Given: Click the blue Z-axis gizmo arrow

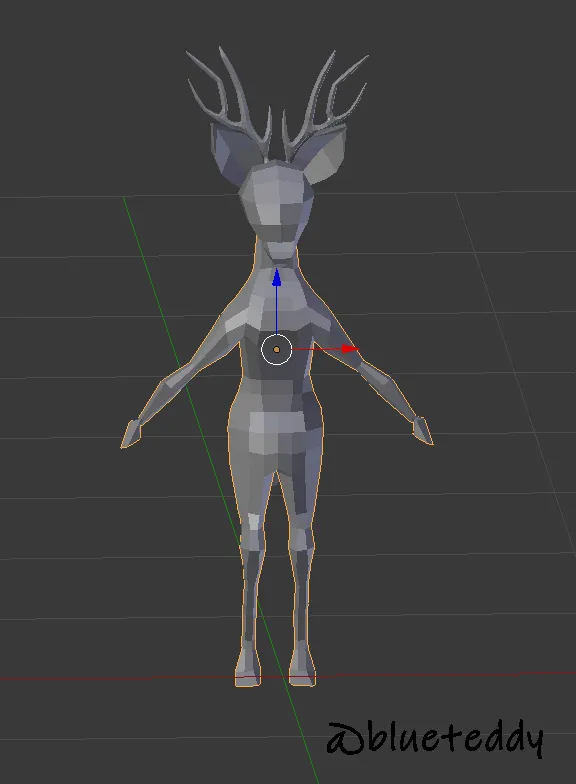Looking at the screenshot, I should (276, 278).
